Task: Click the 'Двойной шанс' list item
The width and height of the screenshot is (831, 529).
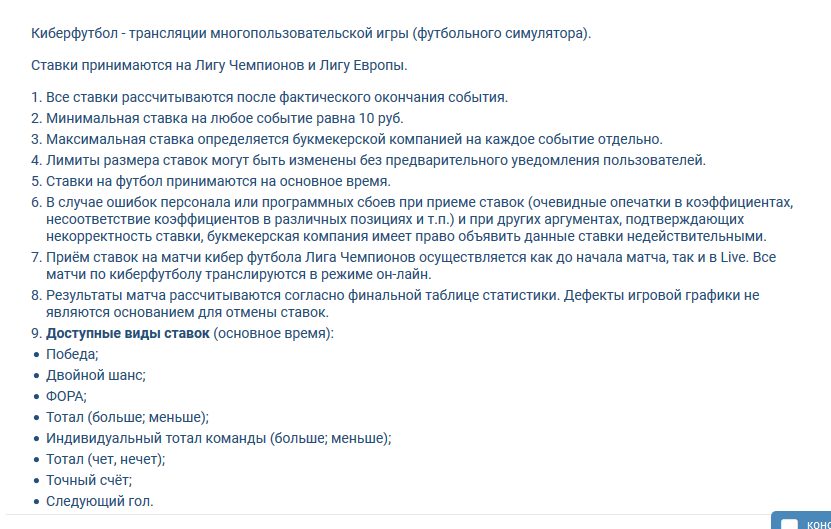Action: click(96, 375)
